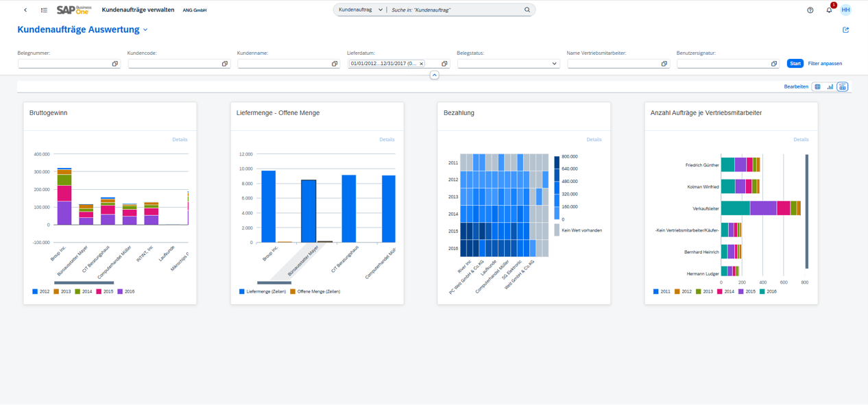Expand the Kundenauftrag search category dropdown
Screen dimensions: 868x405
(361, 10)
